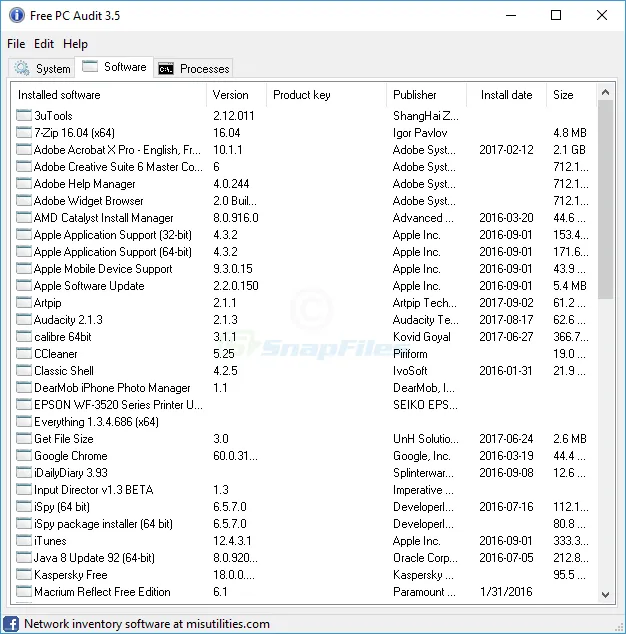Select the AMD Catalyst Install Manager icon
The height and width of the screenshot is (634, 626).
(24, 217)
